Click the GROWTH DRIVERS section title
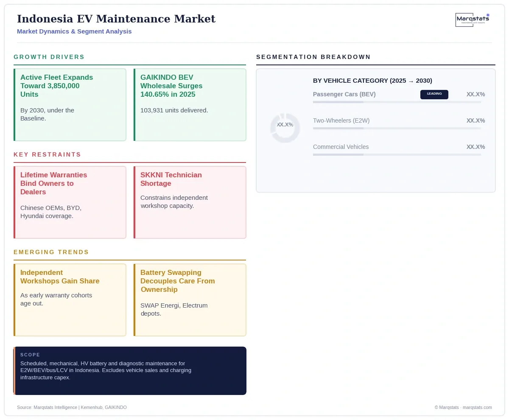509x420 pixels. point(49,57)
